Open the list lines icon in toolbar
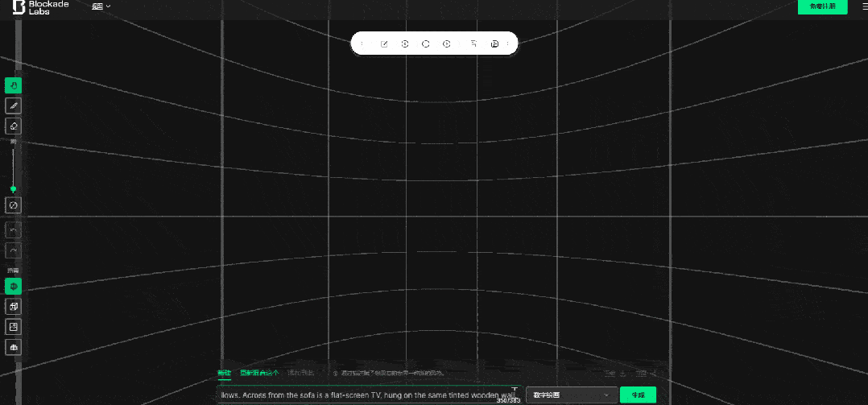This screenshot has height=405, width=868. (x=473, y=43)
